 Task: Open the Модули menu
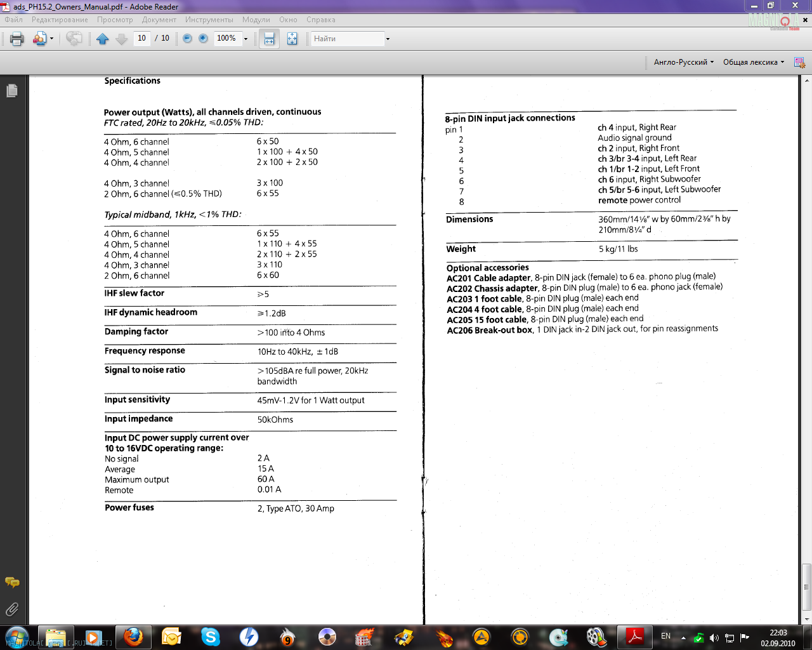pos(256,20)
